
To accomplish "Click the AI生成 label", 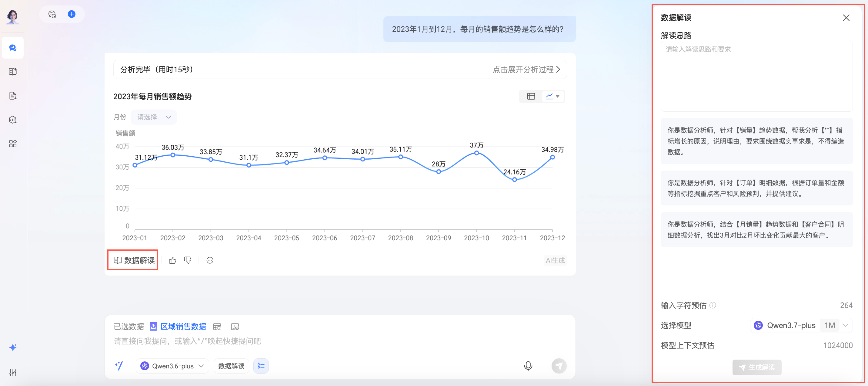I will [555, 260].
